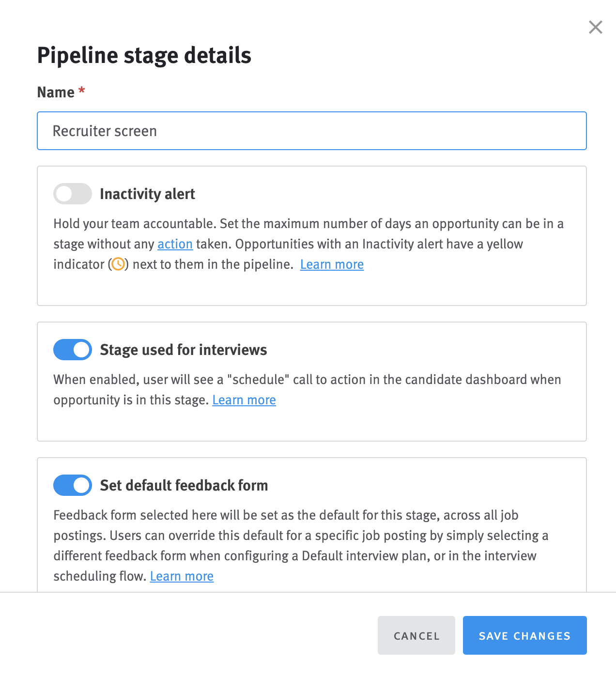The height and width of the screenshot is (676, 616).
Task: Close the Pipeline stage details dialog
Action: pyautogui.click(x=595, y=28)
